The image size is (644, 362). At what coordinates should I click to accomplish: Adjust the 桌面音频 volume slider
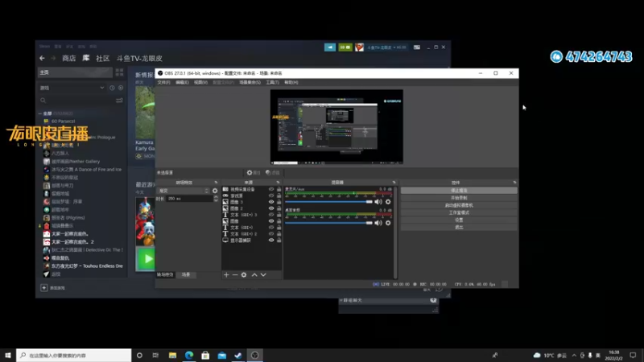pos(328,223)
